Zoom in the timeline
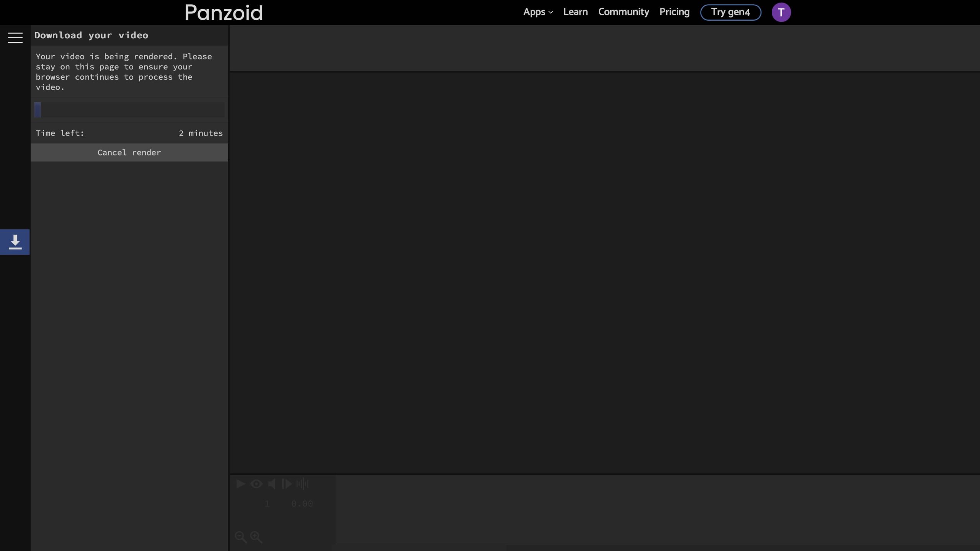This screenshot has height=551, width=980. pyautogui.click(x=256, y=537)
